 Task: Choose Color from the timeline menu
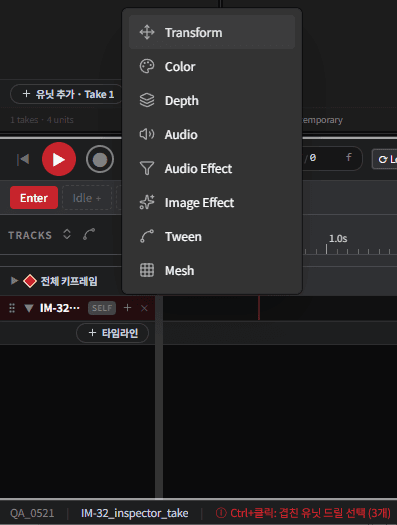(212, 67)
